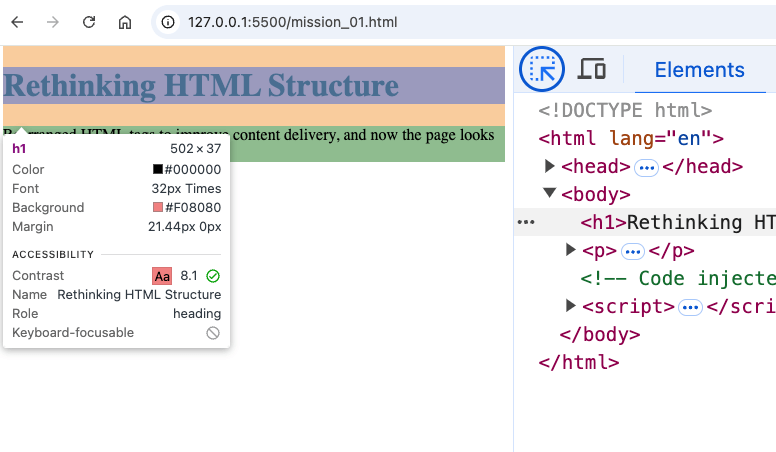Viewport: 776px width, 452px height.
Task: Expand the script element node
Action: (x=572, y=306)
